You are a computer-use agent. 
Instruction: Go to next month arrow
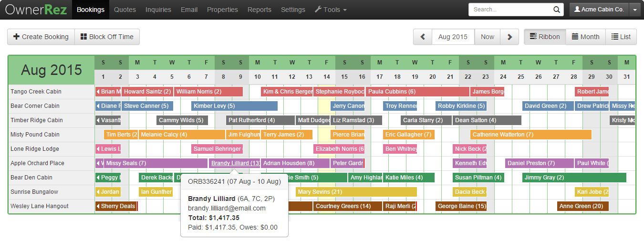point(509,37)
